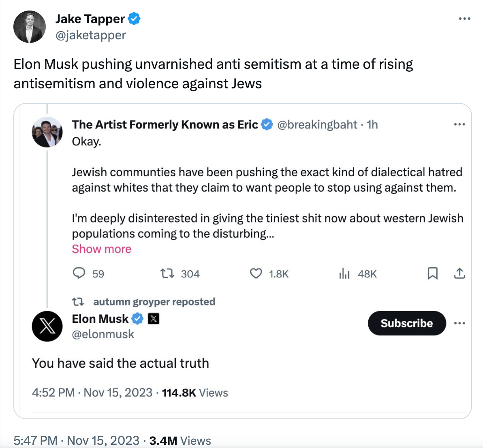Click the autumn groyper reposted label

click(154, 302)
